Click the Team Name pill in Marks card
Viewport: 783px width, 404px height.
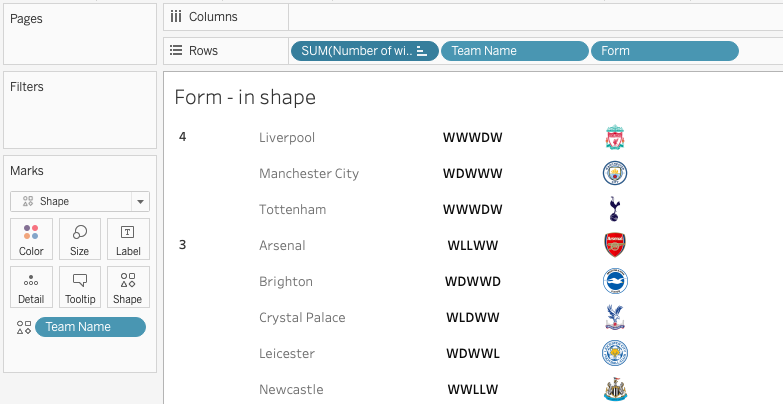point(90,327)
